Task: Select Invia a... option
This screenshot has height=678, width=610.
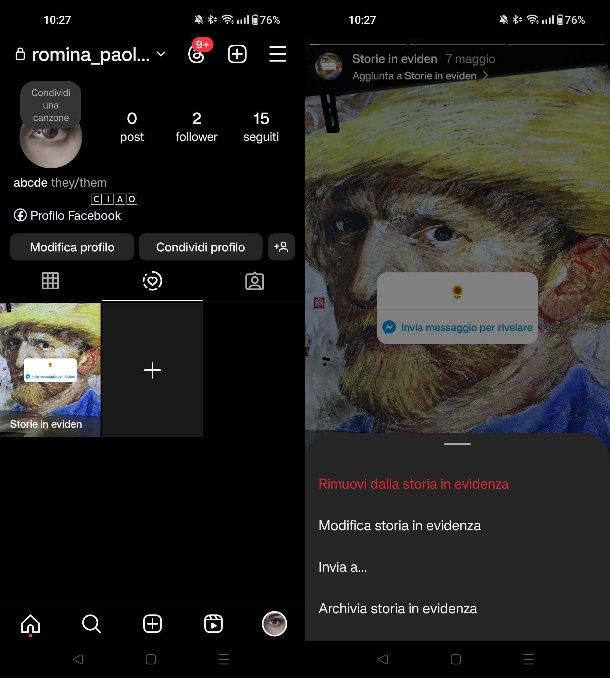Action: pos(343,567)
